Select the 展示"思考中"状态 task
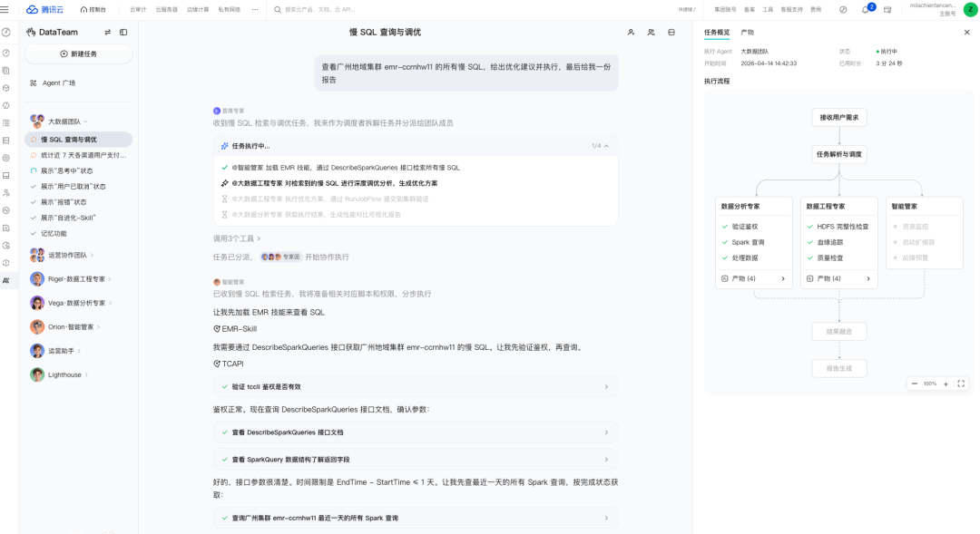 point(79,170)
